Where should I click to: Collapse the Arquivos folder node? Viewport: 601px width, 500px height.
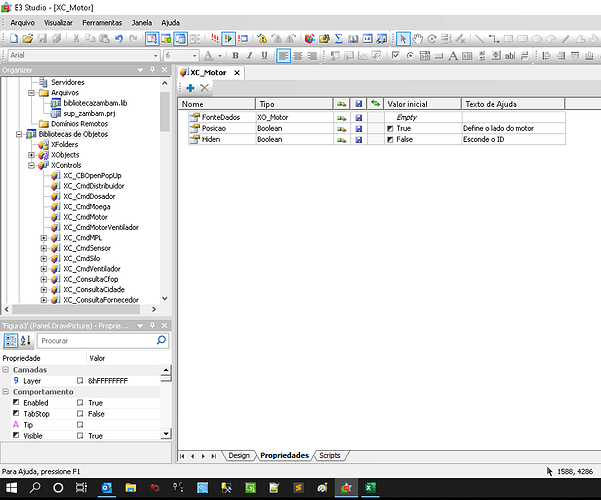(x=31, y=93)
